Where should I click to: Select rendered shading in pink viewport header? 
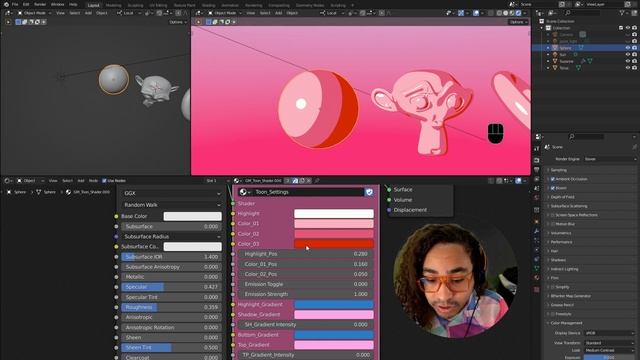[x=519, y=13]
